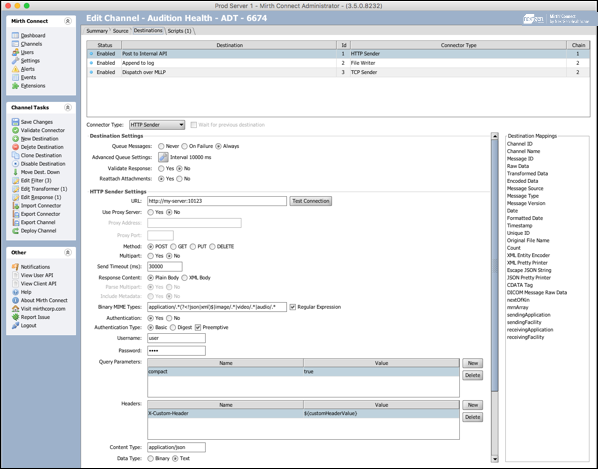Select Queue Messages Never radio
Image resolution: width=598 pixels, height=469 pixels.
(161, 146)
